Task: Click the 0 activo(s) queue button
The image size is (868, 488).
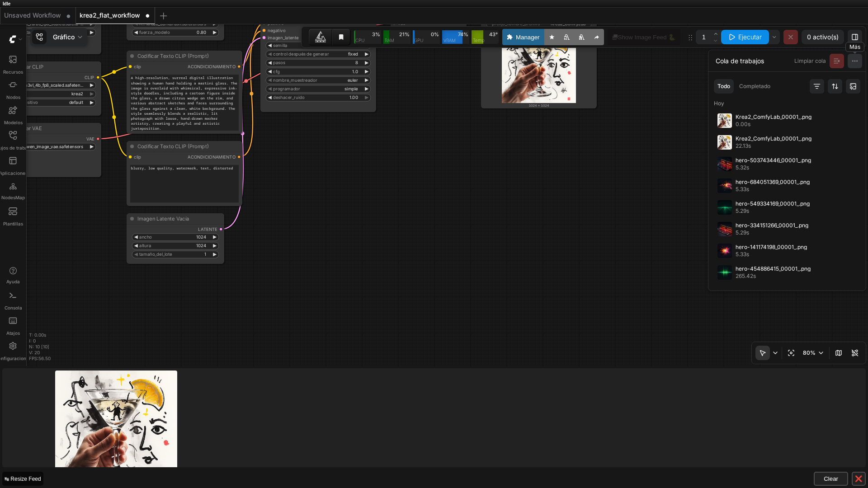Action: (x=822, y=37)
